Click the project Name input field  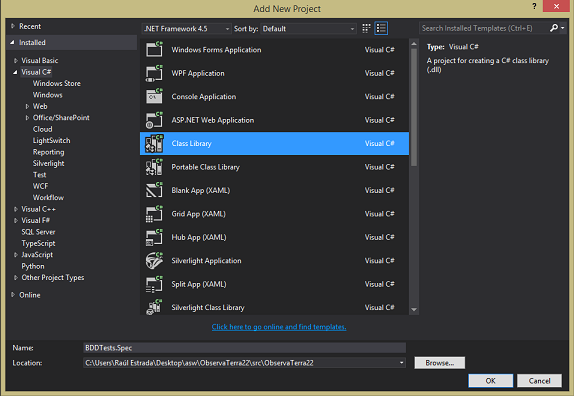pos(245,348)
